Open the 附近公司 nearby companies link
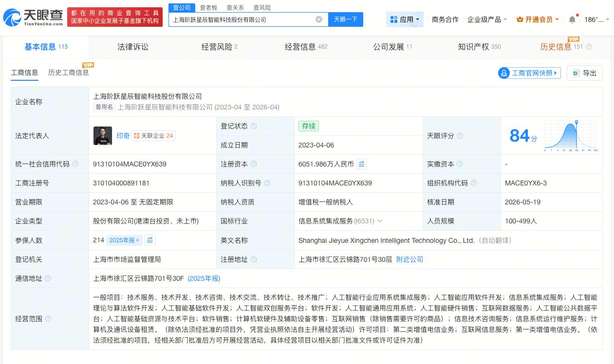614x364 pixels. click(409, 259)
